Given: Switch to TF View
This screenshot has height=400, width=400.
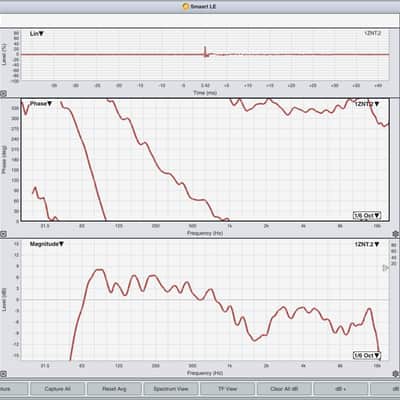Looking at the screenshot, I should pyautogui.click(x=228, y=389).
